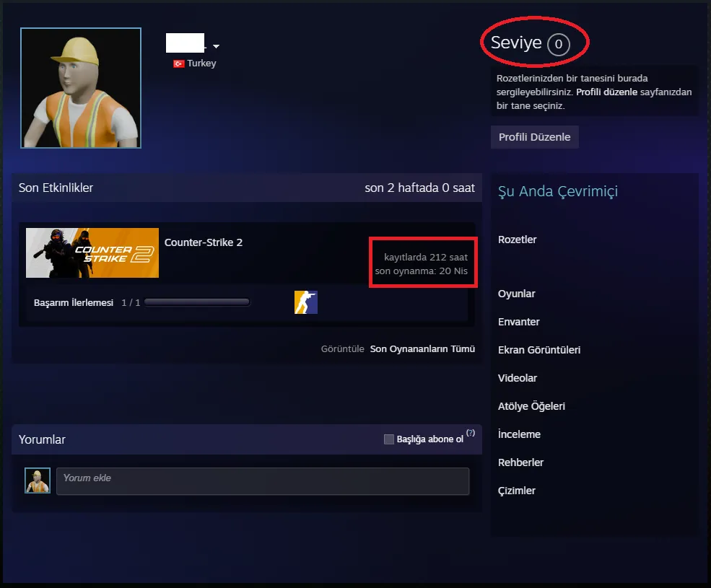The image size is (711, 588).
Task: Click the Seviye level 0 badge
Action: [x=558, y=45]
